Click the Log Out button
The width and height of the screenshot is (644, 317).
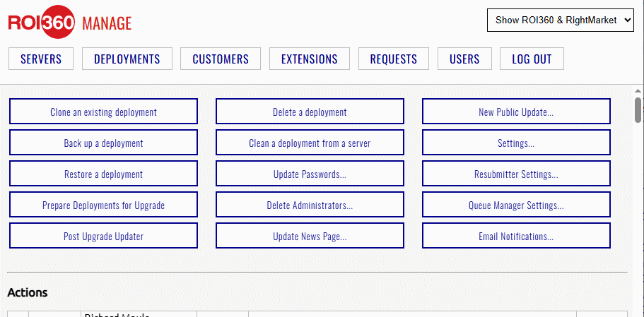(532, 59)
